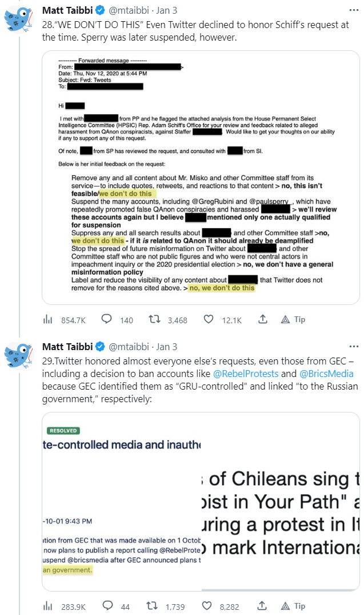Expand the forwarded email screenshot image
This screenshot has width=364, height=615.
tap(200, 177)
